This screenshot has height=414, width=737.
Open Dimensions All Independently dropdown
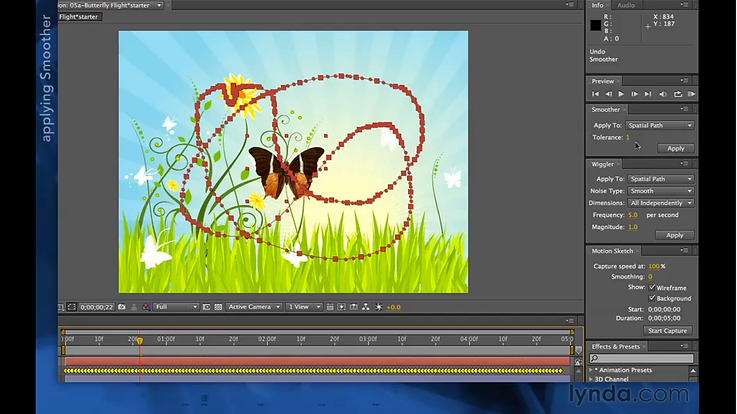[x=660, y=203]
